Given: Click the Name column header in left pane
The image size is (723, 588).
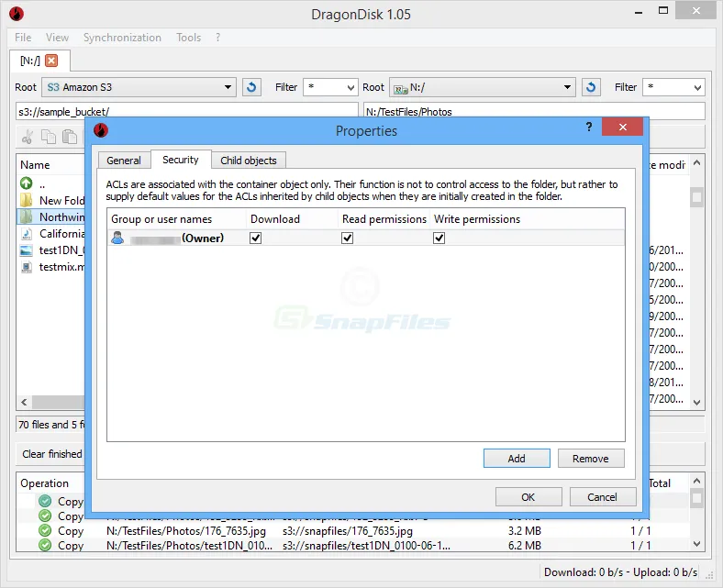Looking at the screenshot, I should click(x=51, y=164).
